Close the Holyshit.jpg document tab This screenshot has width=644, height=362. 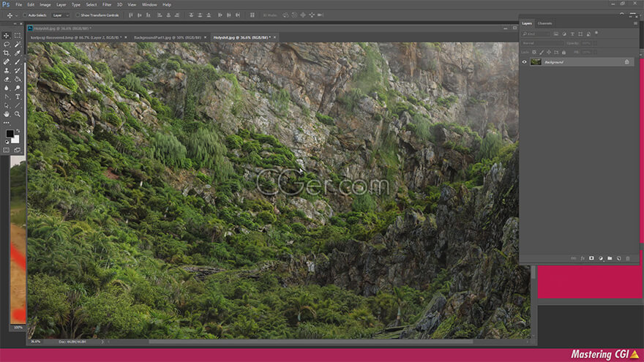pos(274,37)
